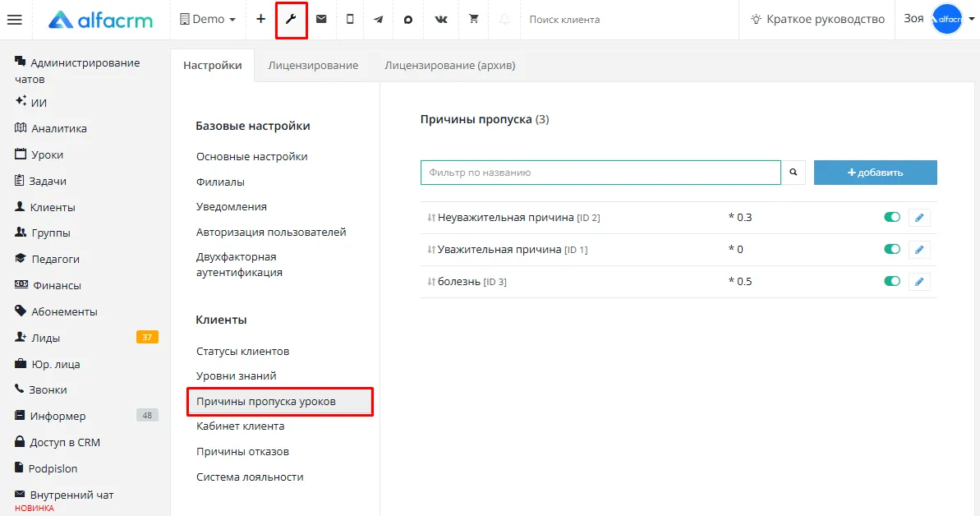Go to Основные настройки
Screen dimensions: 980x516
pos(252,156)
